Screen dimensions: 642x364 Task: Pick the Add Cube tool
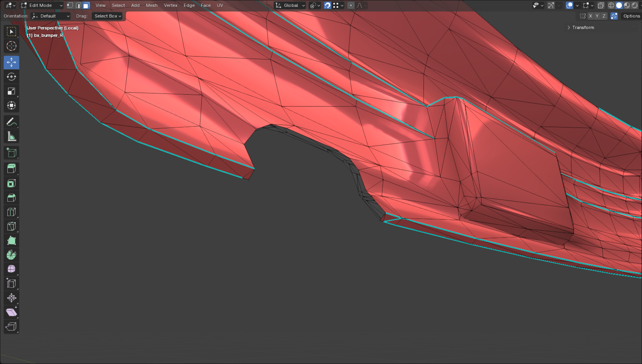pos(11,152)
